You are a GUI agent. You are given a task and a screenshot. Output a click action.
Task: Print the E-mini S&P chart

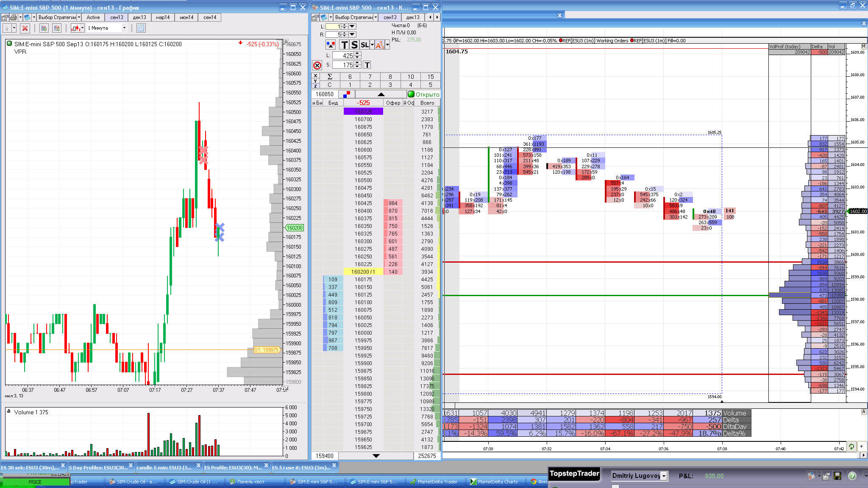tap(14, 17)
